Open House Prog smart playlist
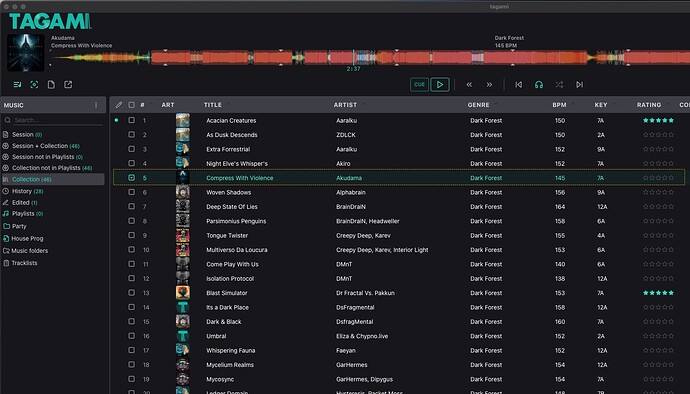The height and width of the screenshot is (394, 690). 27,238
